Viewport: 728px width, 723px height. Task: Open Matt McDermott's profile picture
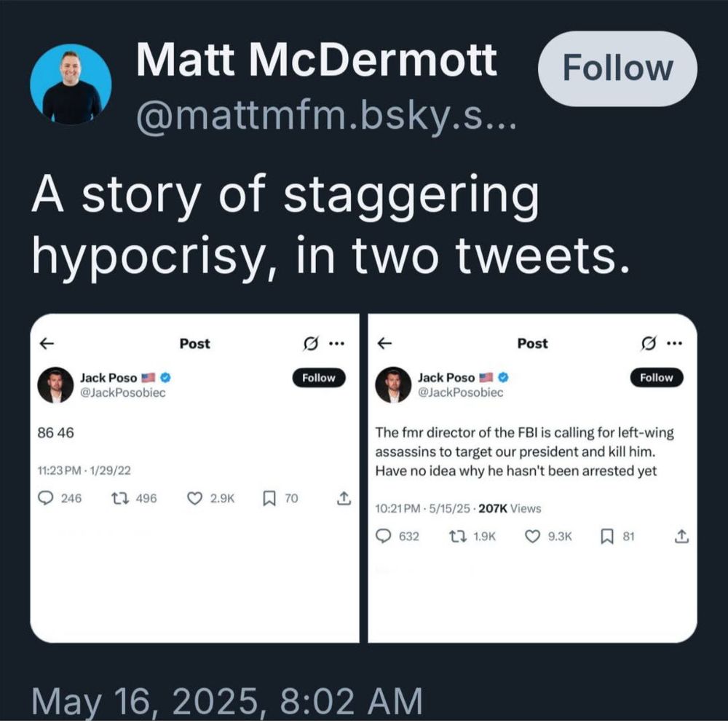click(x=71, y=84)
